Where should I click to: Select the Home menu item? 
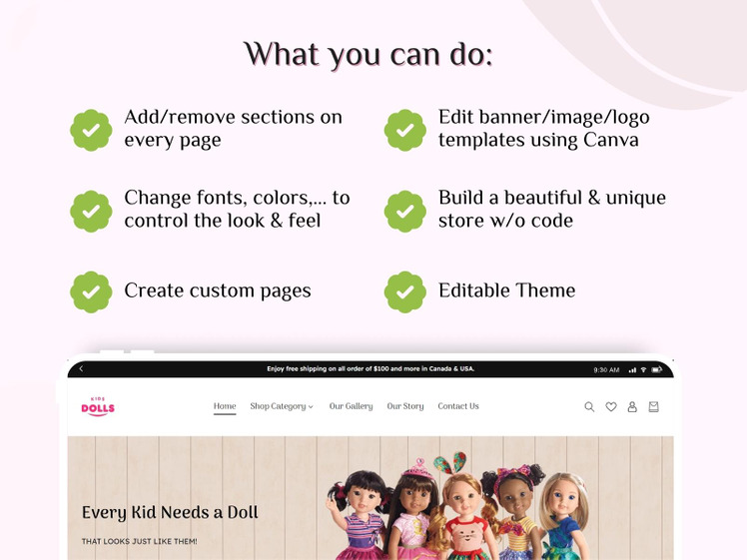225,406
